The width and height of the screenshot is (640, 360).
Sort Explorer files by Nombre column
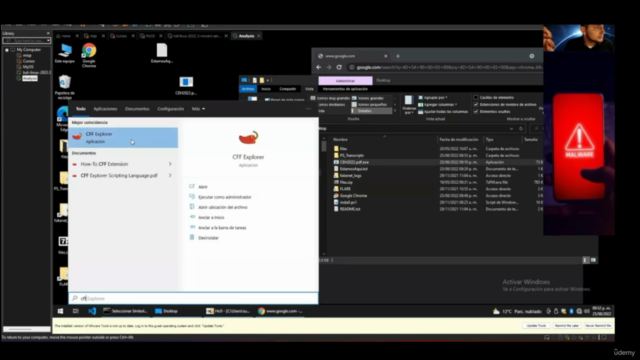click(x=340, y=140)
